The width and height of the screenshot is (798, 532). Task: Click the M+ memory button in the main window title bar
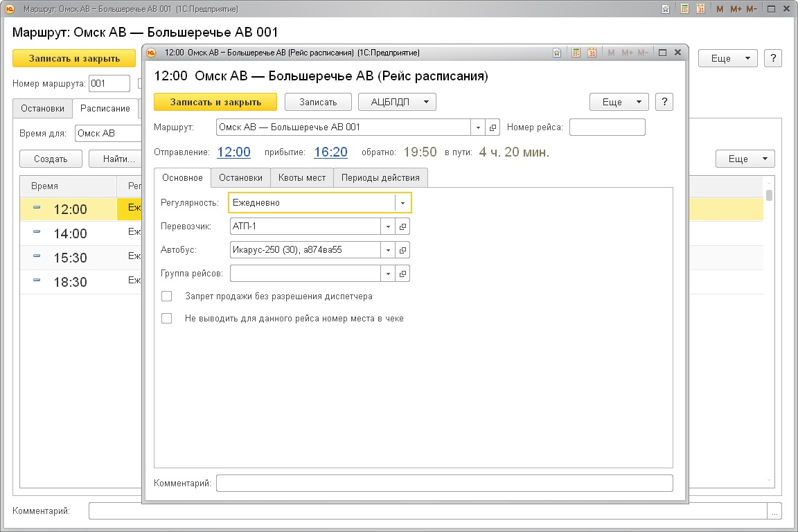[x=736, y=9]
